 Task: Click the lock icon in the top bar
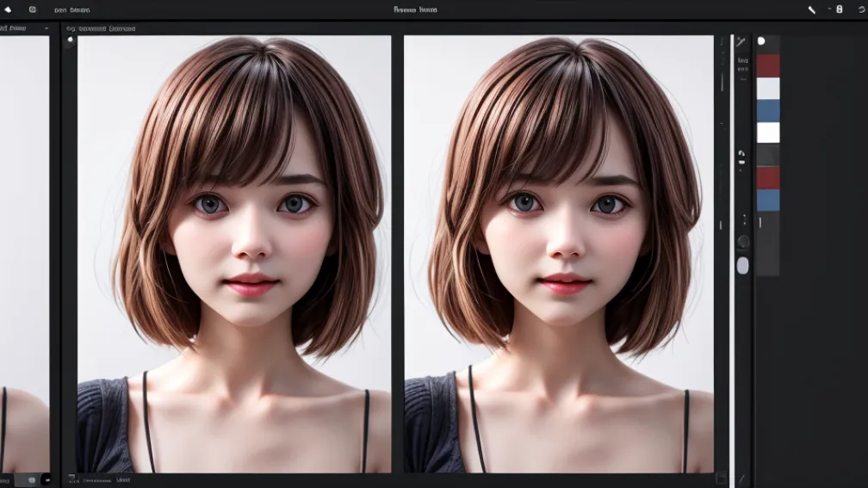(x=840, y=9)
